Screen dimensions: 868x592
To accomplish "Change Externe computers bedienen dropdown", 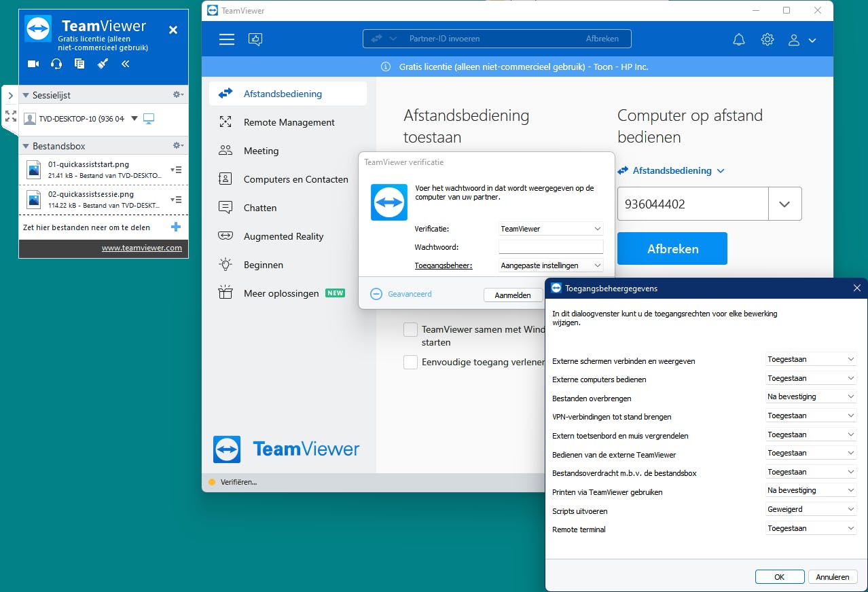I will pyautogui.click(x=811, y=378).
